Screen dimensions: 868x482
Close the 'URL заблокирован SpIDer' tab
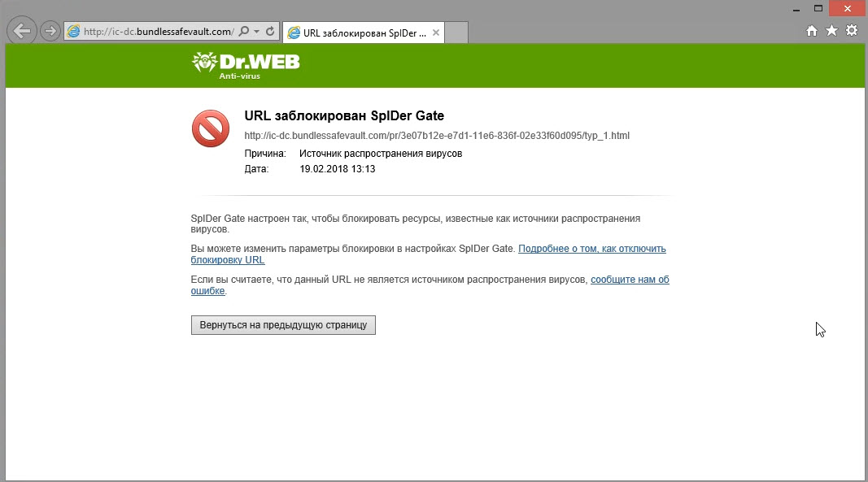click(436, 33)
